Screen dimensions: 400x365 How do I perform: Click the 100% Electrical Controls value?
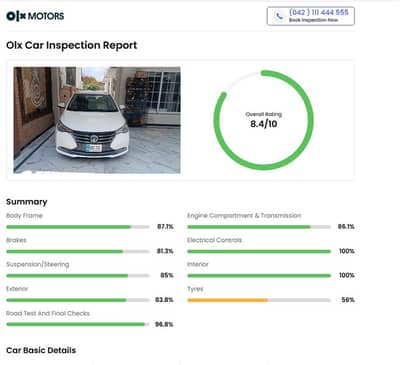click(347, 251)
